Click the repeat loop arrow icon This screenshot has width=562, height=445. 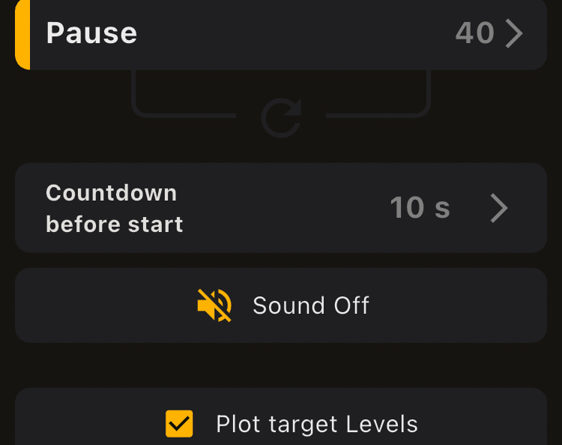coord(281,118)
